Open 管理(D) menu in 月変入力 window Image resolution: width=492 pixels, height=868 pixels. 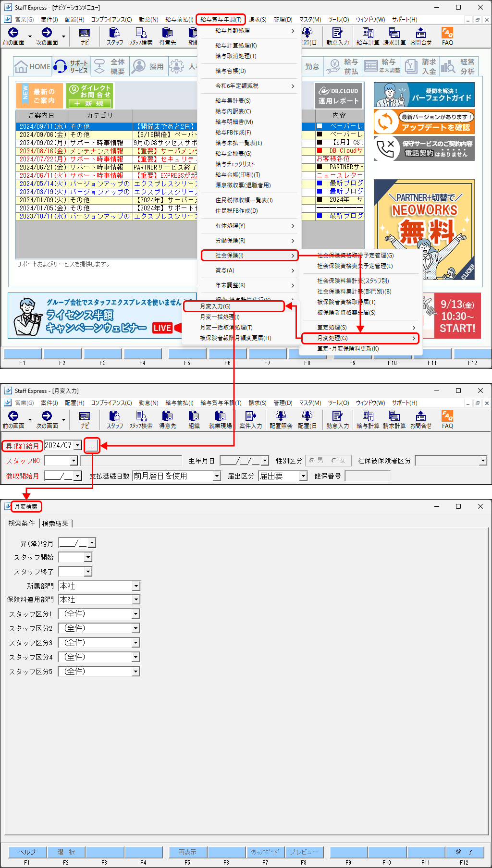click(283, 403)
